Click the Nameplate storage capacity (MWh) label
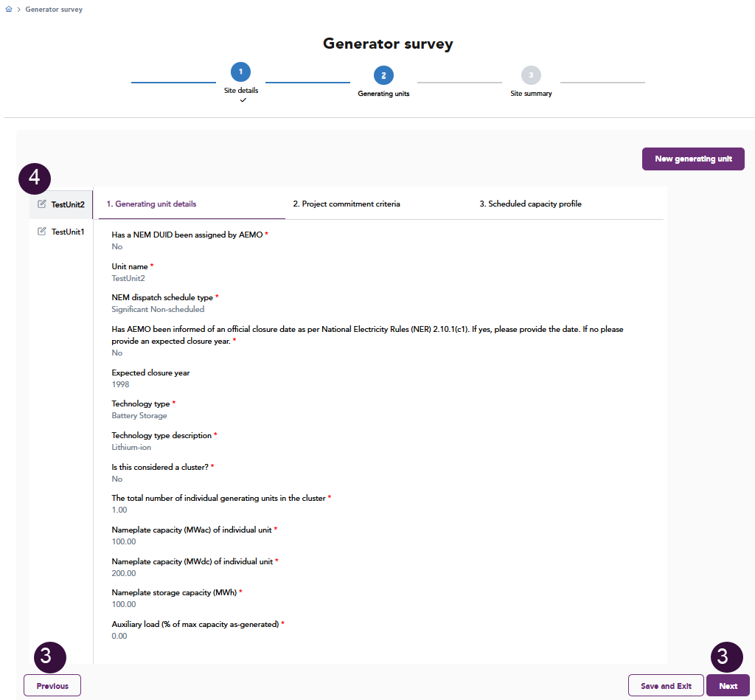Screen dimensions: 755x700 click(174, 592)
